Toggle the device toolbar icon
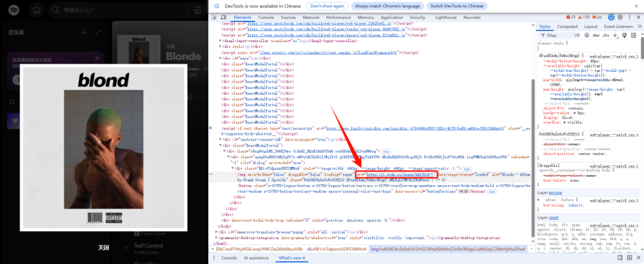The image size is (644, 264). point(223,17)
